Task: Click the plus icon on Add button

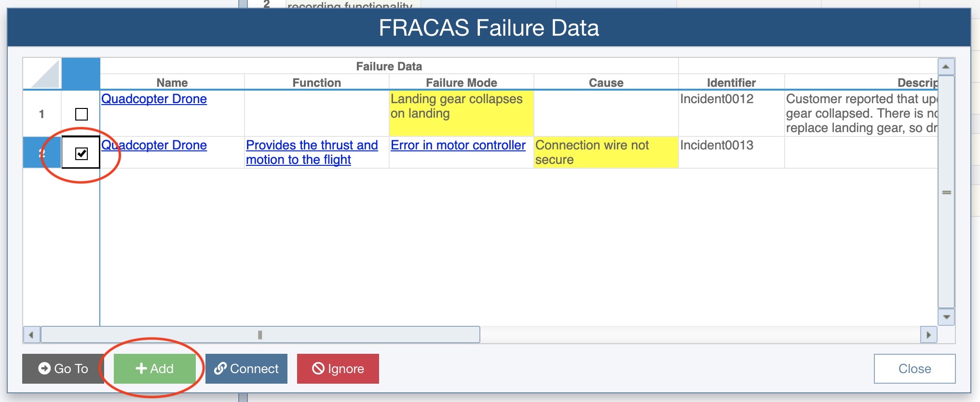Action: (141, 368)
